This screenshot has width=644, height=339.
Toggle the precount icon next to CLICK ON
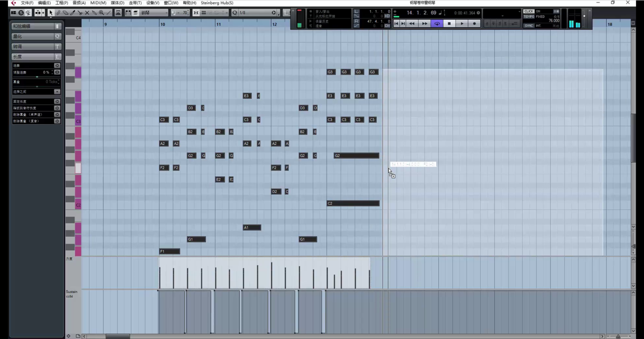tap(556, 11)
